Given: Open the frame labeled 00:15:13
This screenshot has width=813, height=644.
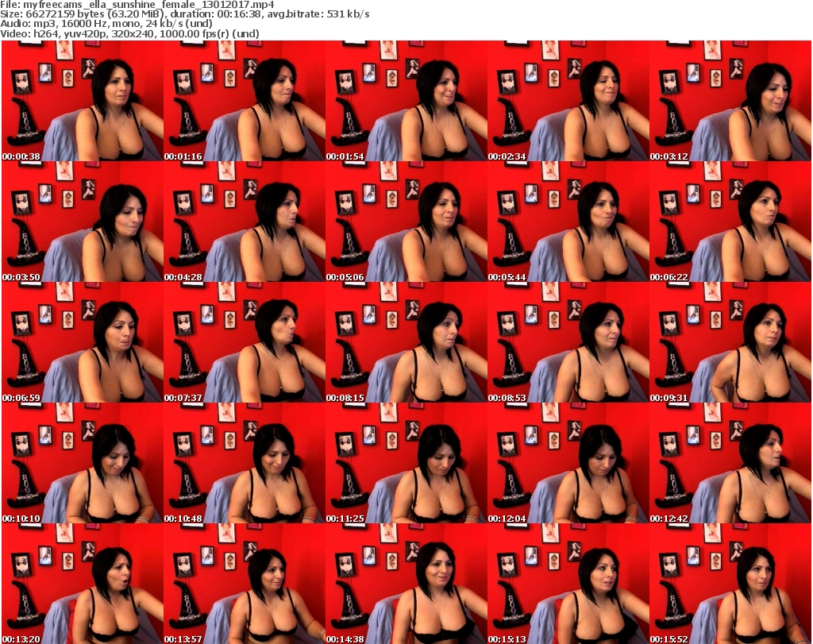Looking at the screenshot, I should click(x=568, y=584).
